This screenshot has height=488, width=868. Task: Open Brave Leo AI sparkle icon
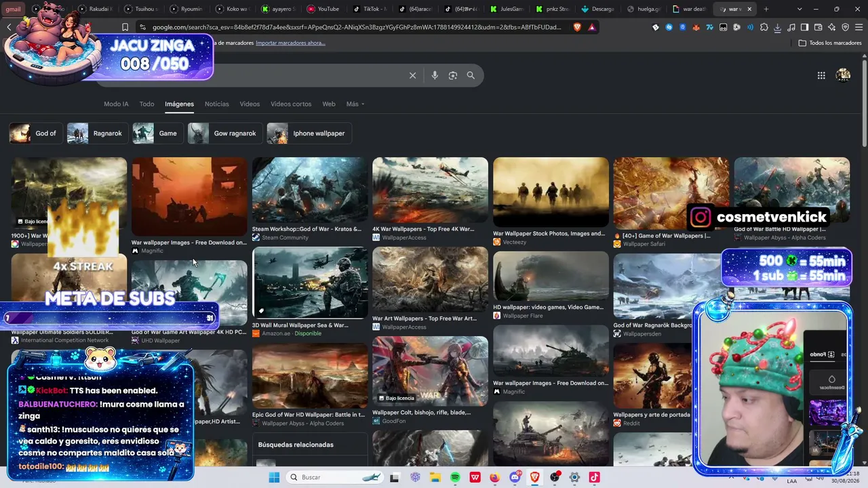[x=832, y=27]
